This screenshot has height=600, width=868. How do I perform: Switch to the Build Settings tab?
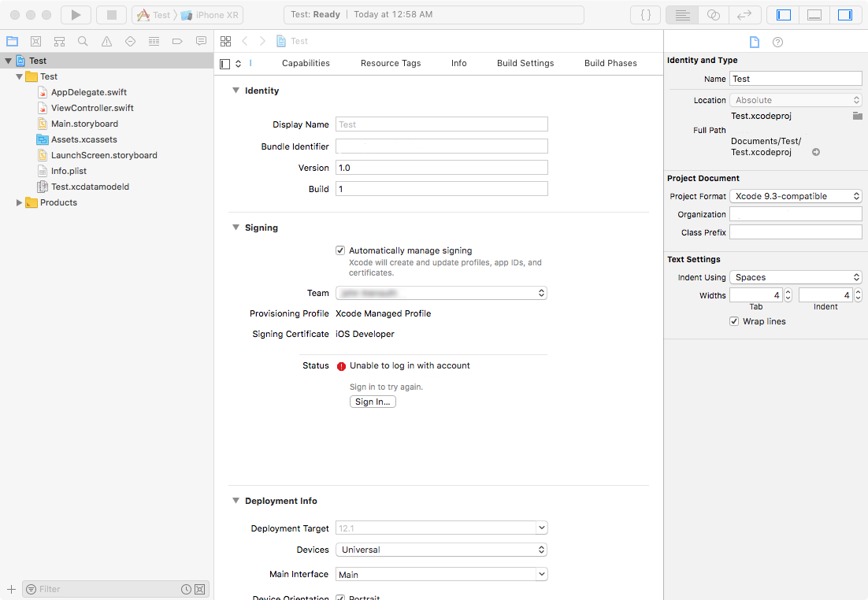pos(525,63)
